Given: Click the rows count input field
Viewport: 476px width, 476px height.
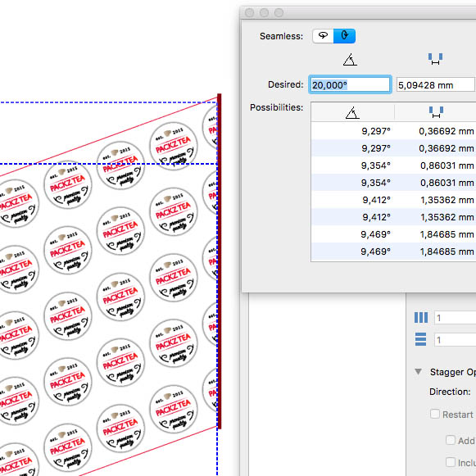Looking at the screenshot, I should pos(455,340).
